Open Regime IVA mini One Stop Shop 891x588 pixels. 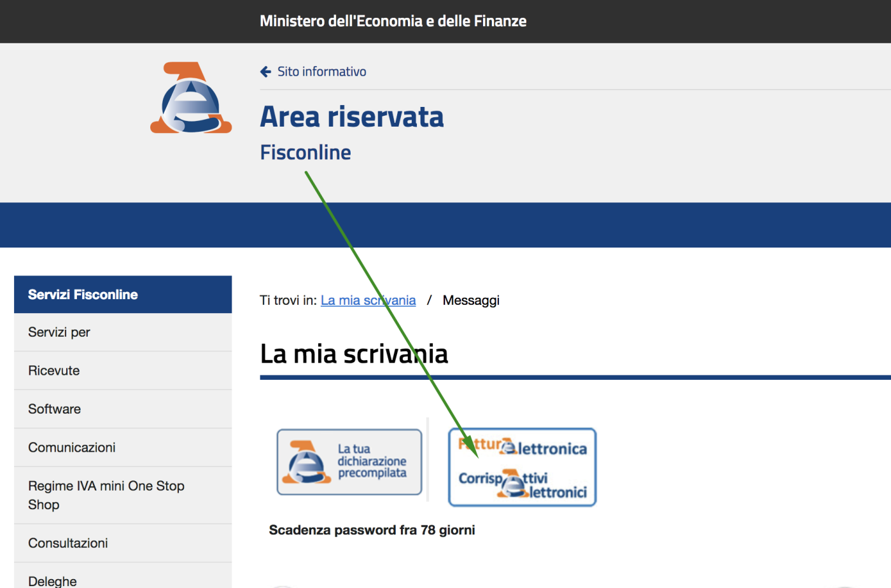[x=123, y=495]
